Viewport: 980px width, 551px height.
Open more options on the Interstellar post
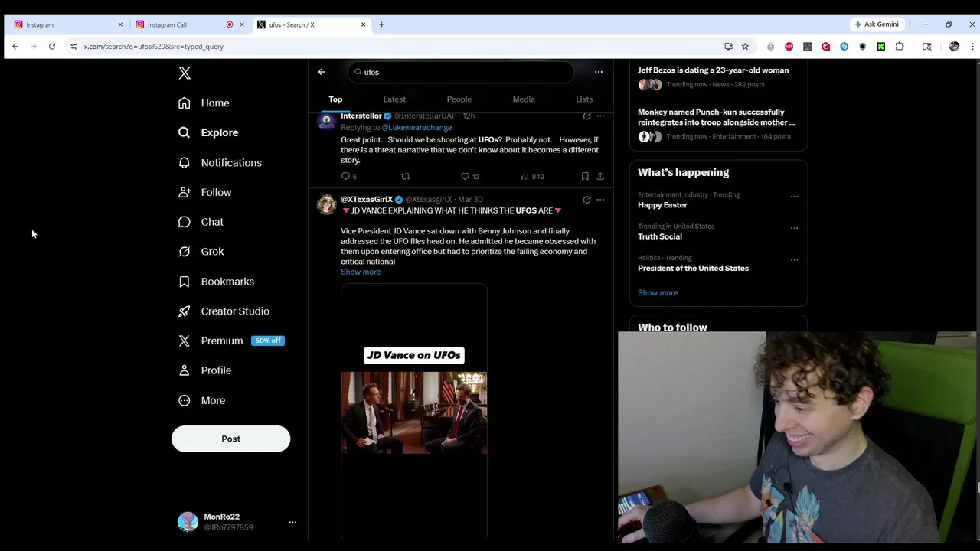coord(600,116)
